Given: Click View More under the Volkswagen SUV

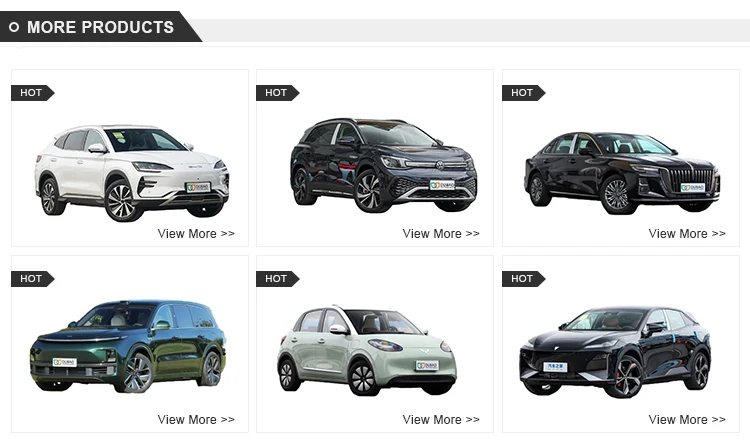Looking at the screenshot, I should click(x=441, y=233).
